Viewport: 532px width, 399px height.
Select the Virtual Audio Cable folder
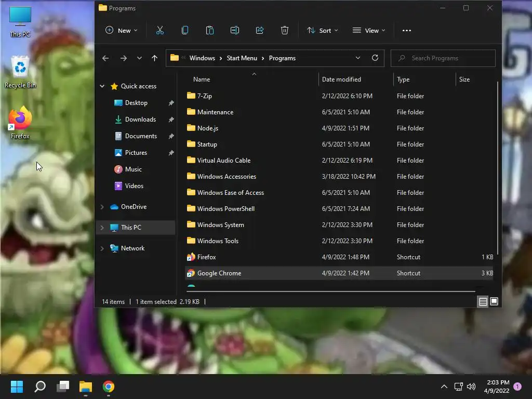(339, 161)
